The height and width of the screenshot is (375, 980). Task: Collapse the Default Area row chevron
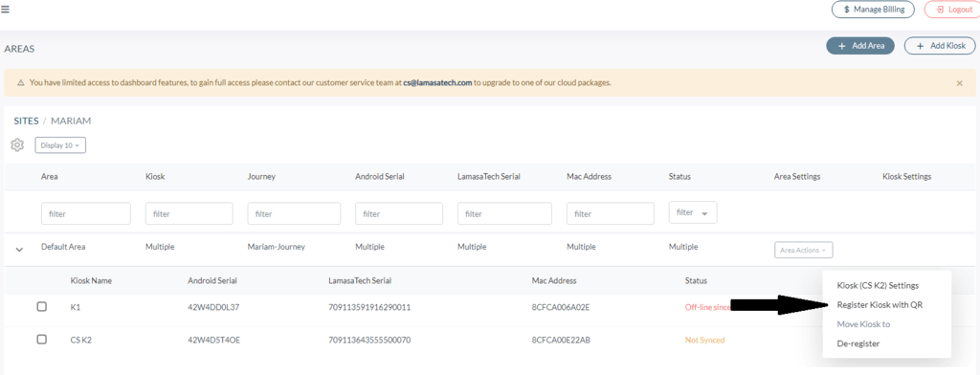(19, 249)
